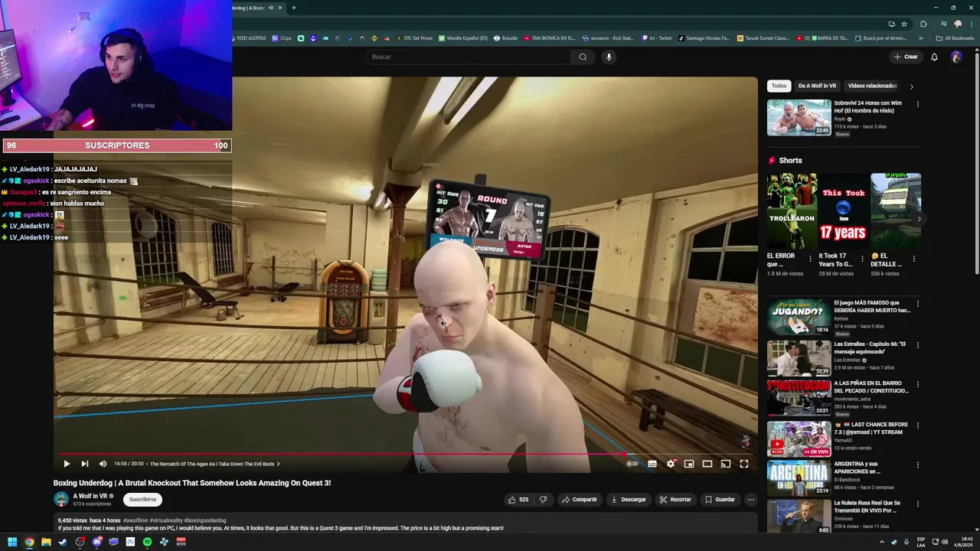Image resolution: width=980 pixels, height=551 pixels.
Task: Open the A Wolf in VR channel name
Action: (90, 496)
